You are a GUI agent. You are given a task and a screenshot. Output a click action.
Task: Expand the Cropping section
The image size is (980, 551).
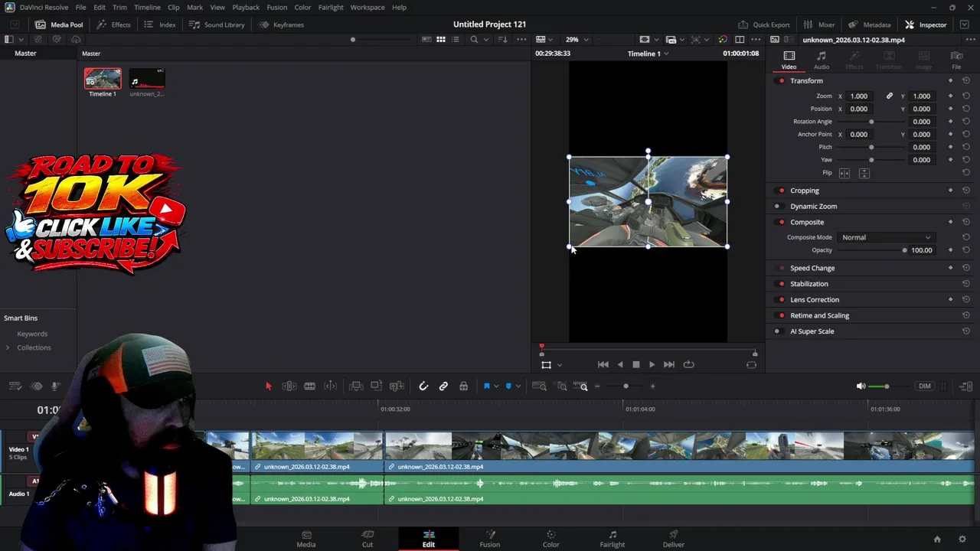(805, 191)
